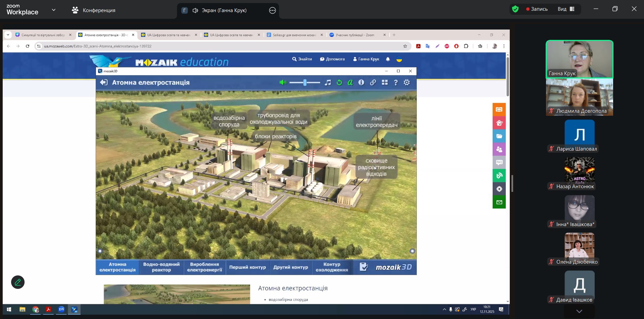
Task: Toggle text labels with green 'a' icon
Action: coord(350,83)
